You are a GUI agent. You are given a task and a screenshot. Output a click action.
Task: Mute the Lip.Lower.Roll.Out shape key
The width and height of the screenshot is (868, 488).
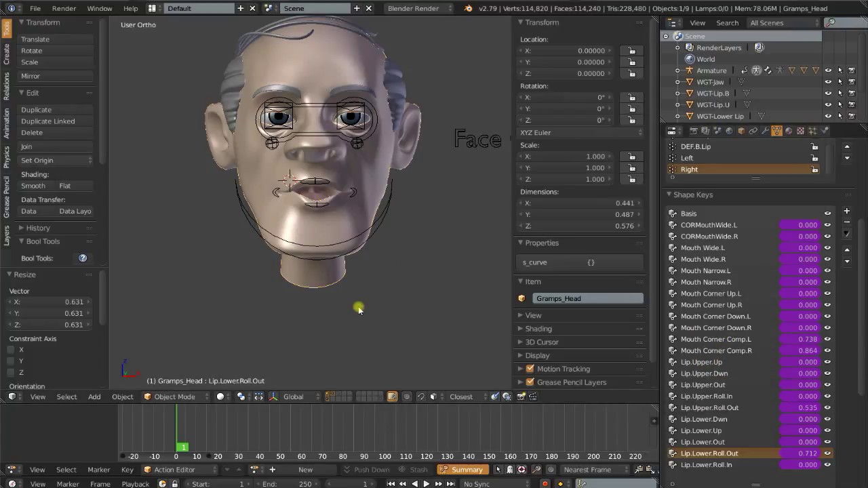click(x=827, y=453)
